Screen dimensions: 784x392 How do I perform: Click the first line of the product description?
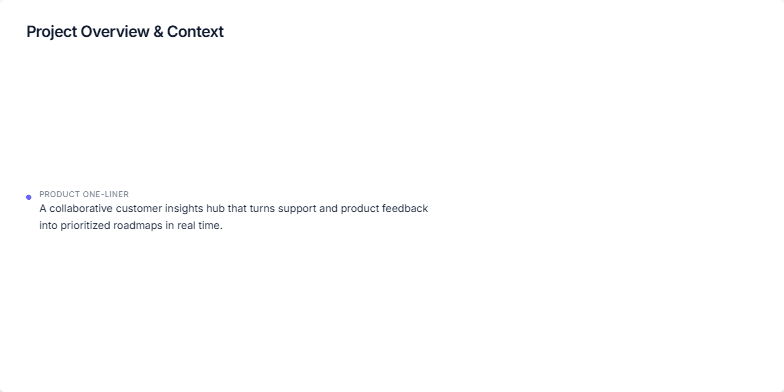point(234,208)
